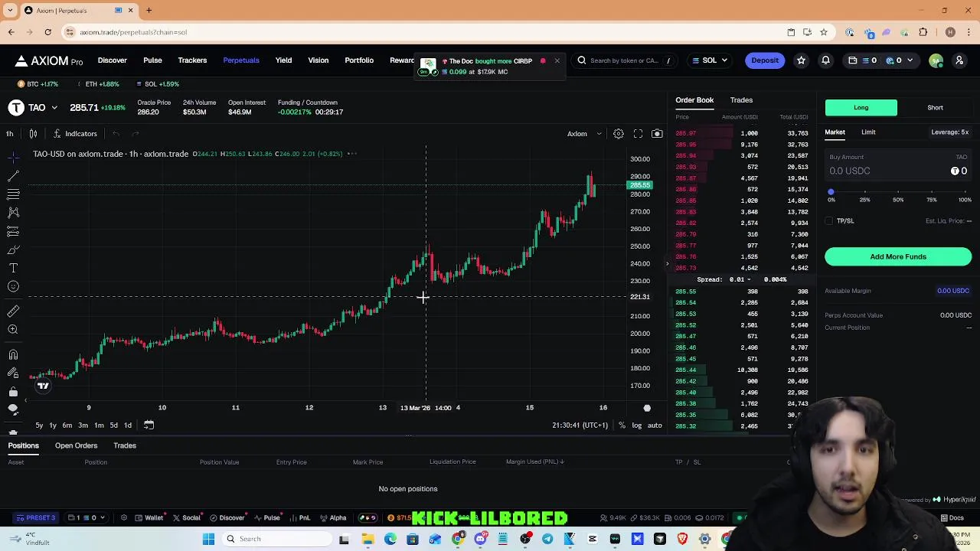Set chart range to 6m

tap(67, 425)
